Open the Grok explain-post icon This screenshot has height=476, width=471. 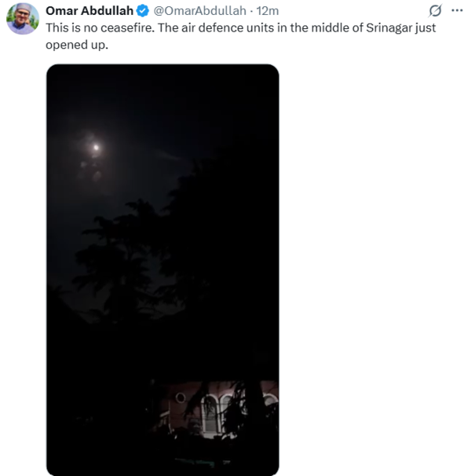point(435,11)
